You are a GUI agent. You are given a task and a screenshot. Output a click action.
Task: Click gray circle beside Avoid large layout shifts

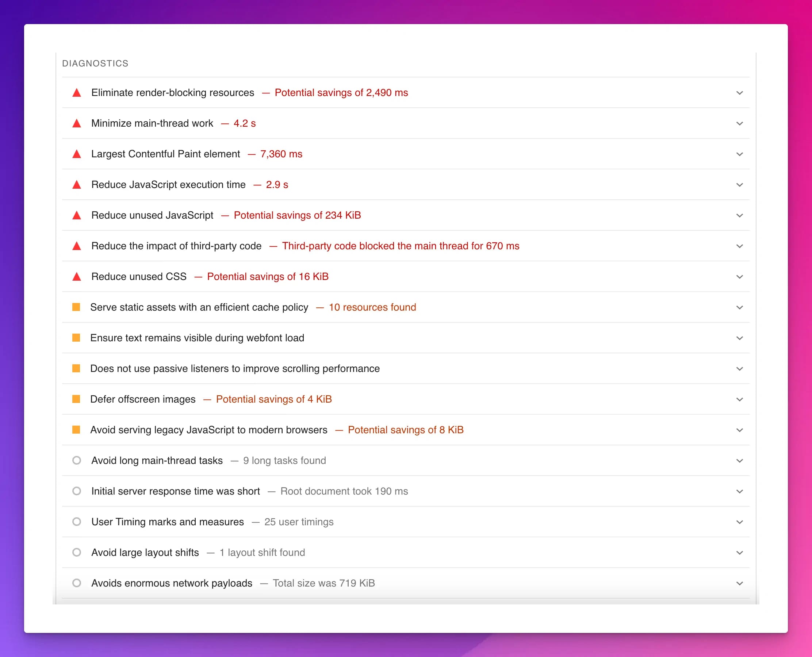77,553
